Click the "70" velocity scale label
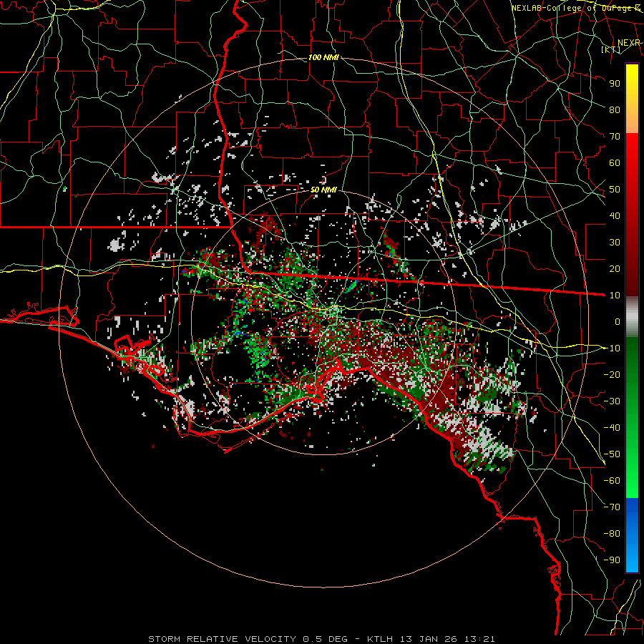The width and height of the screenshot is (644, 644). [615, 137]
